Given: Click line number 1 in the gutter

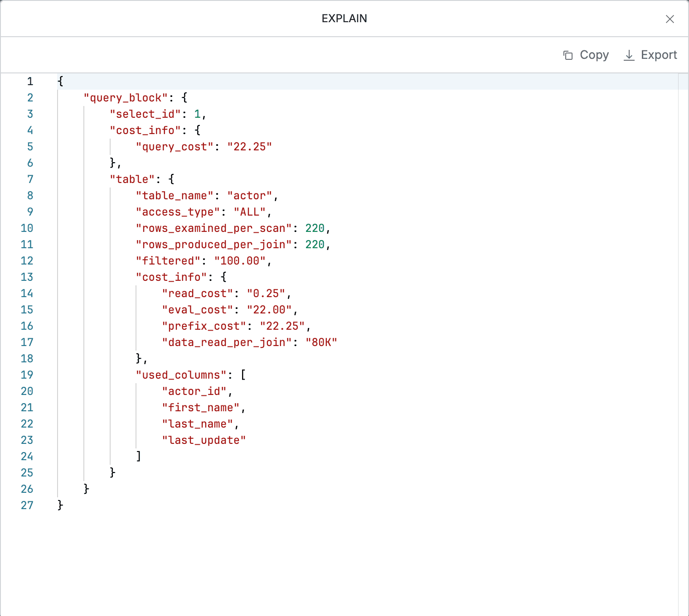Looking at the screenshot, I should (29, 81).
